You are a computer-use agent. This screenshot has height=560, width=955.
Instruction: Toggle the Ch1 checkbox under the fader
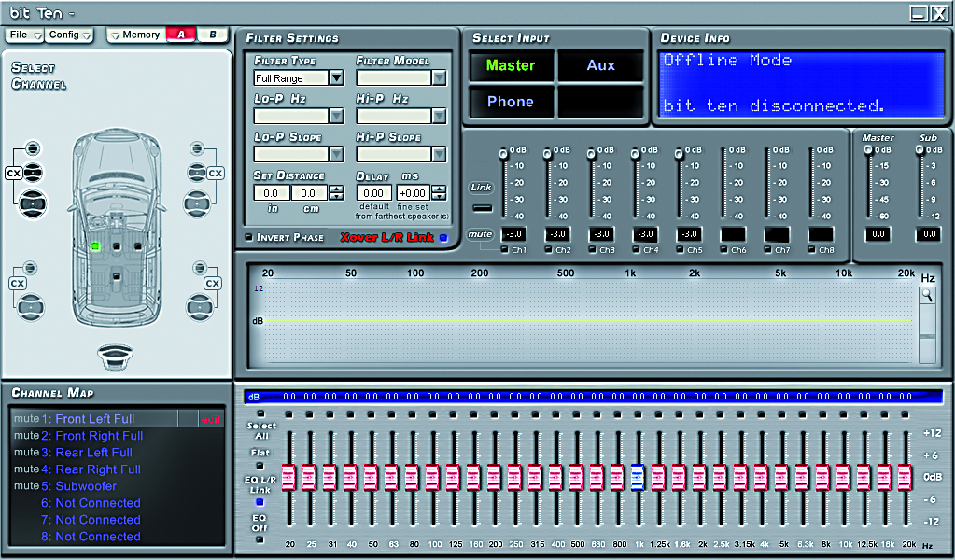click(x=505, y=250)
